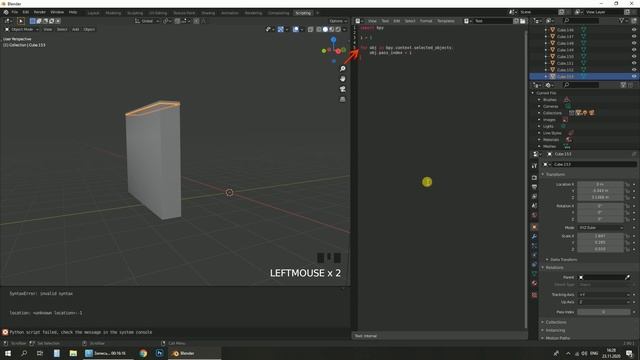
Task: Open the Scene properties tab
Action: coord(534,206)
